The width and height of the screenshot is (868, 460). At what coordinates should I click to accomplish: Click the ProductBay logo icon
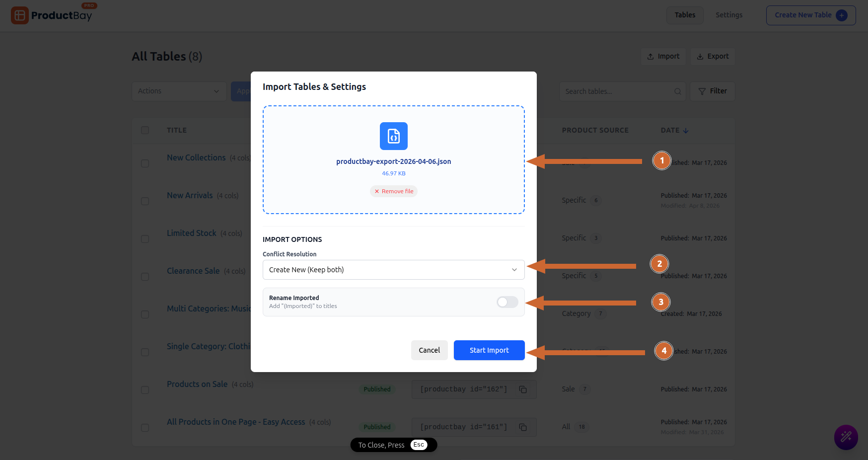coord(20,15)
